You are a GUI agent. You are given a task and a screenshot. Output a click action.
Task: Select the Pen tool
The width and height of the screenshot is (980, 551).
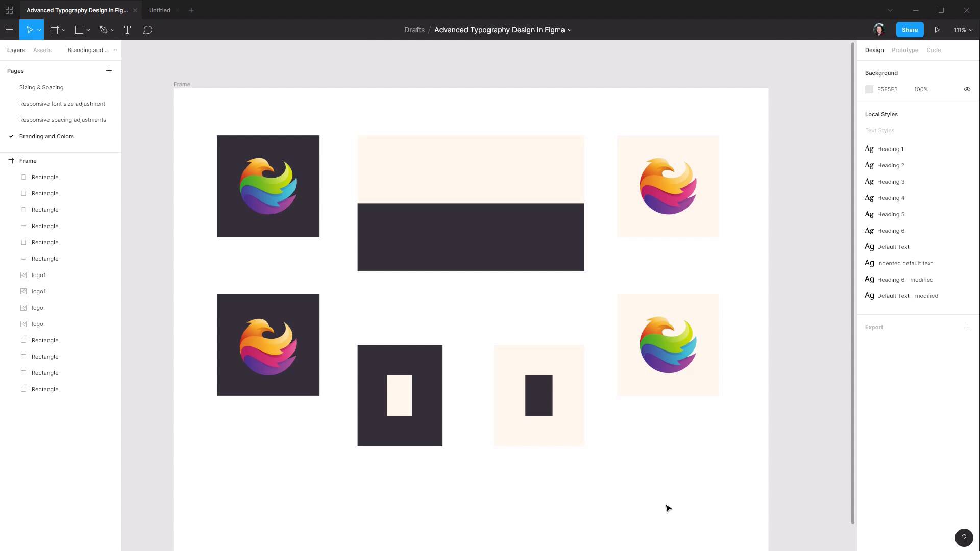click(103, 29)
